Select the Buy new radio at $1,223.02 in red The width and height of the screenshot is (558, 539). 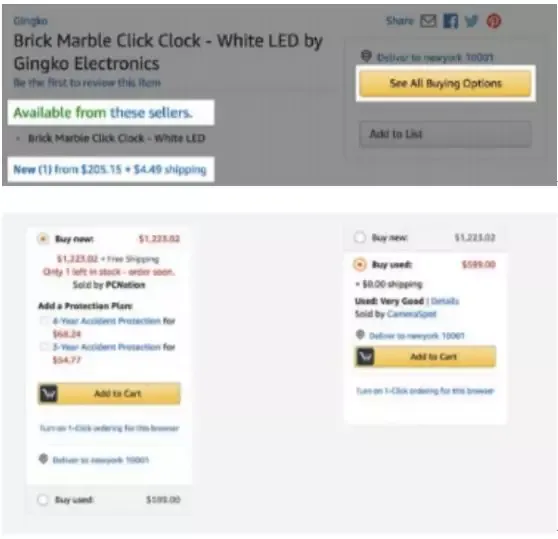pyautogui.click(x=43, y=238)
